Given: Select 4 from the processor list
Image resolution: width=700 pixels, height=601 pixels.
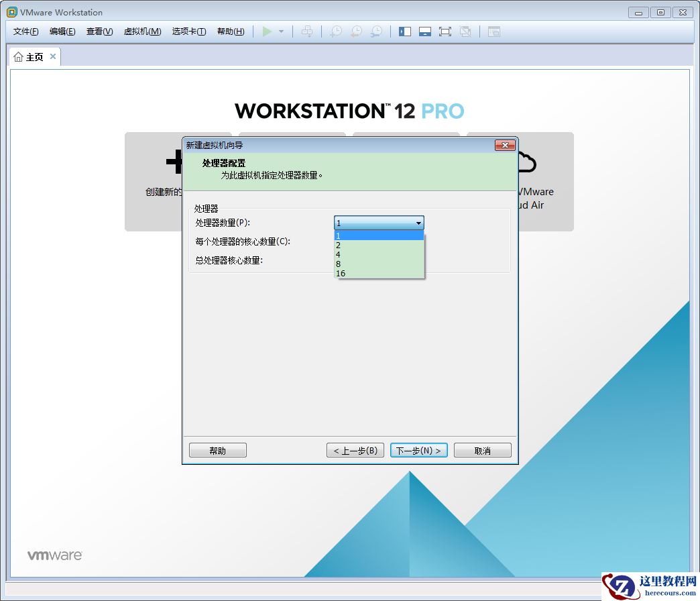Looking at the screenshot, I should (x=379, y=254).
